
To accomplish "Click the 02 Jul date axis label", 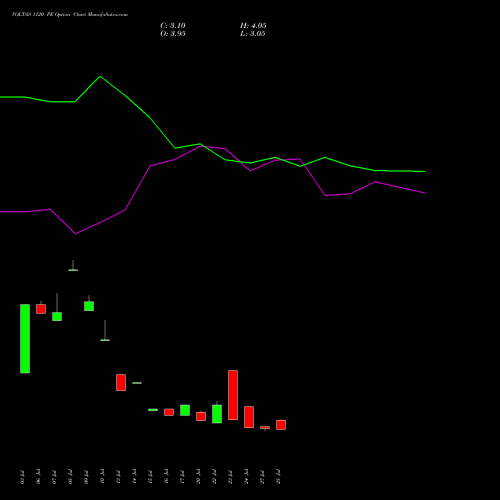I will tap(22, 477).
